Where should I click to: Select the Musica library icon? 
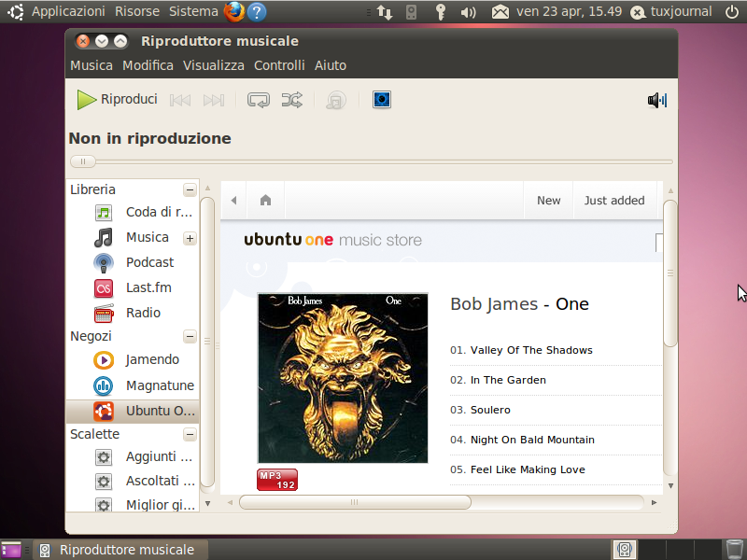[x=104, y=237]
